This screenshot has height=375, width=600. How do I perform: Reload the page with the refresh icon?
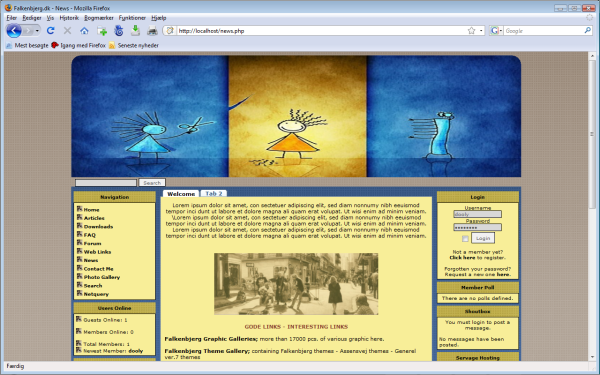pyautogui.click(x=51, y=31)
